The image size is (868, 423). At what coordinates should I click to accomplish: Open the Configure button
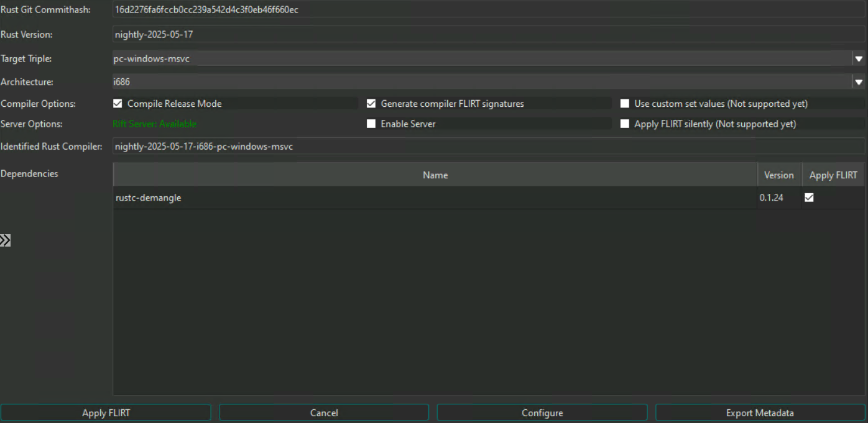pyautogui.click(x=542, y=412)
